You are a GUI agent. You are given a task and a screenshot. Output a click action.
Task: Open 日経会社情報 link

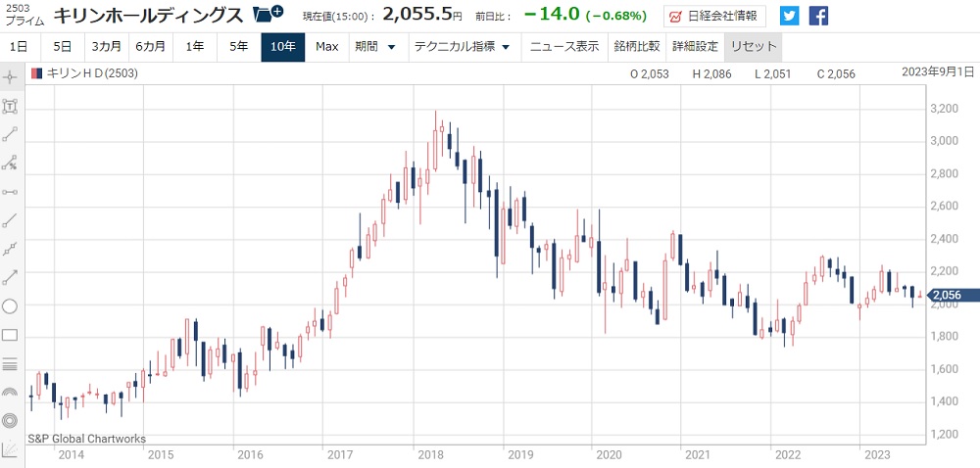point(715,17)
